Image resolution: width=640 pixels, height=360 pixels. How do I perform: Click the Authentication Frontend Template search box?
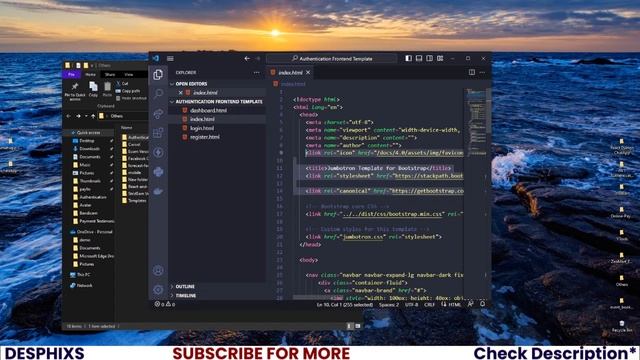(331, 59)
